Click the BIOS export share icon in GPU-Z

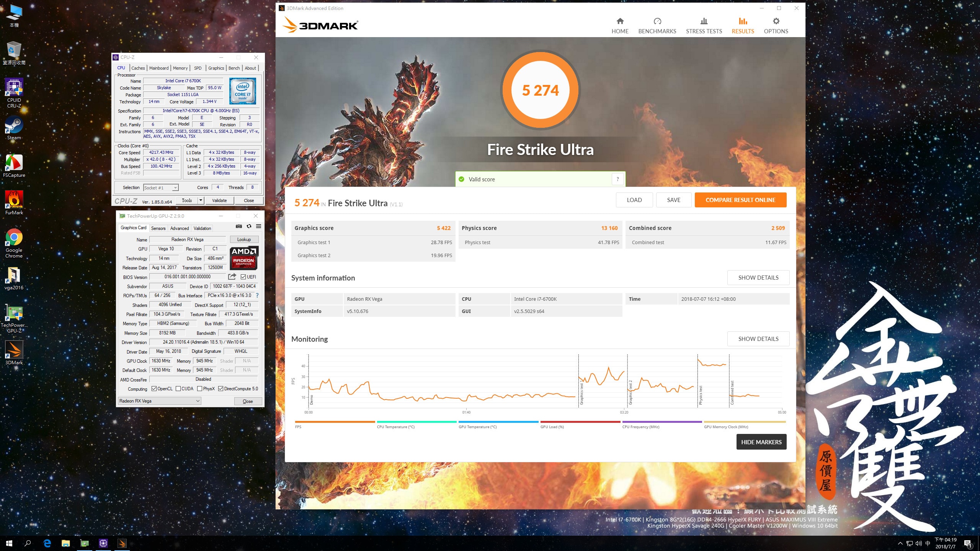tap(232, 277)
